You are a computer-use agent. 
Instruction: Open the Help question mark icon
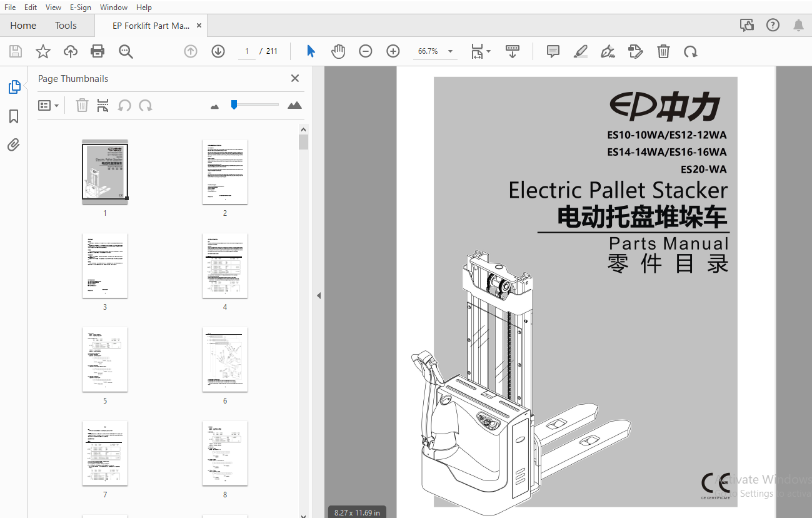(x=773, y=26)
